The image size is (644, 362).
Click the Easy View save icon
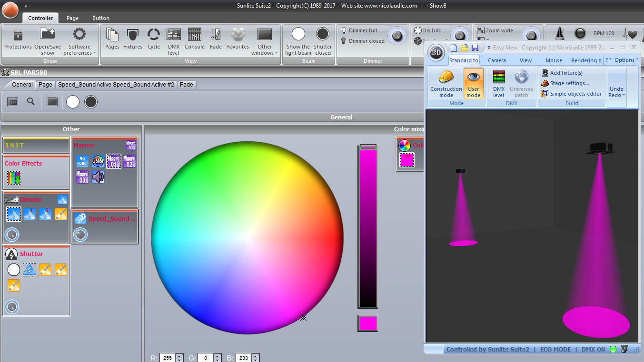[475, 48]
